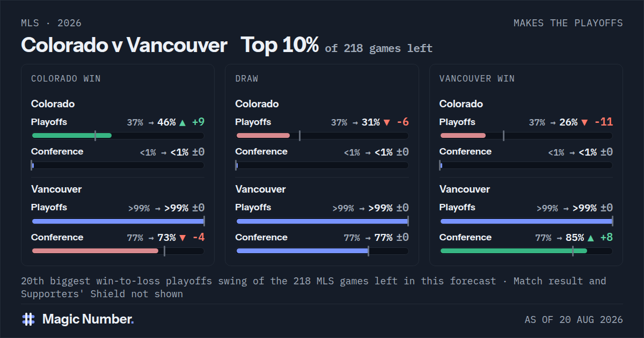Viewport: 644px width, 338px height.
Task: Click green up triangle in Colorado Win playoffs
Action: point(182,122)
